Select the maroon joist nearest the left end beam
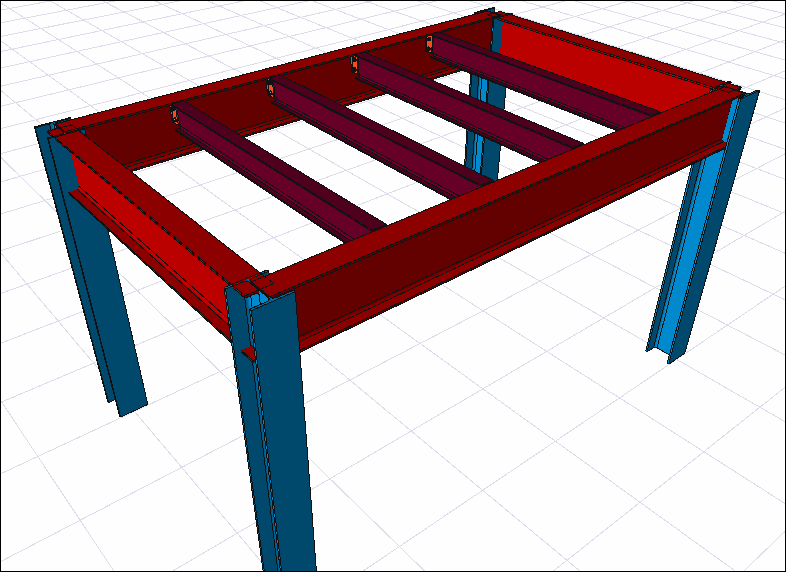 tap(276, 175)
